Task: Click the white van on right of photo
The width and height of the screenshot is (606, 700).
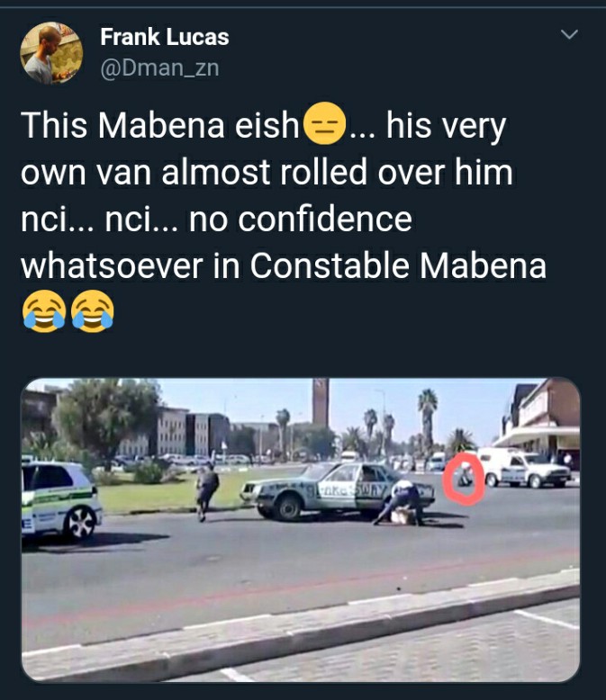Action: [x=524, y=467]
